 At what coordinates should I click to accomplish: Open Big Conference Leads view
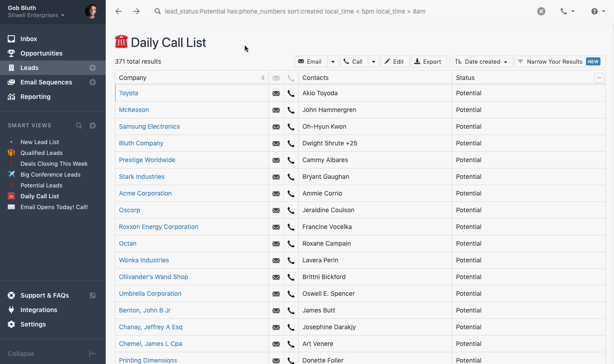[x=50, y=174]
